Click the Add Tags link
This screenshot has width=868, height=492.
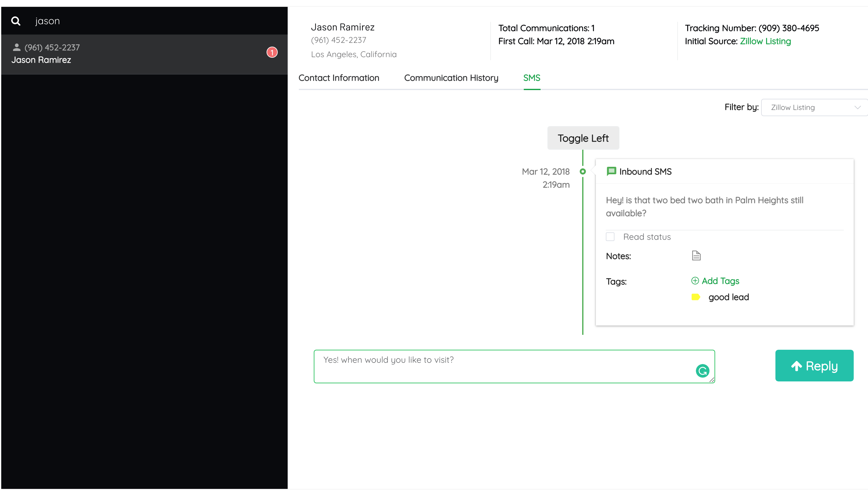(x=720, y=281)
